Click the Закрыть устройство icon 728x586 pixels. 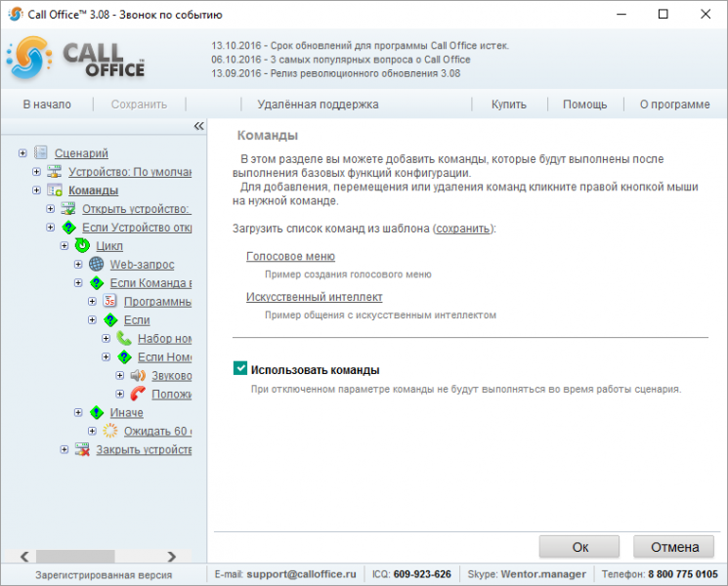(82, 449)
